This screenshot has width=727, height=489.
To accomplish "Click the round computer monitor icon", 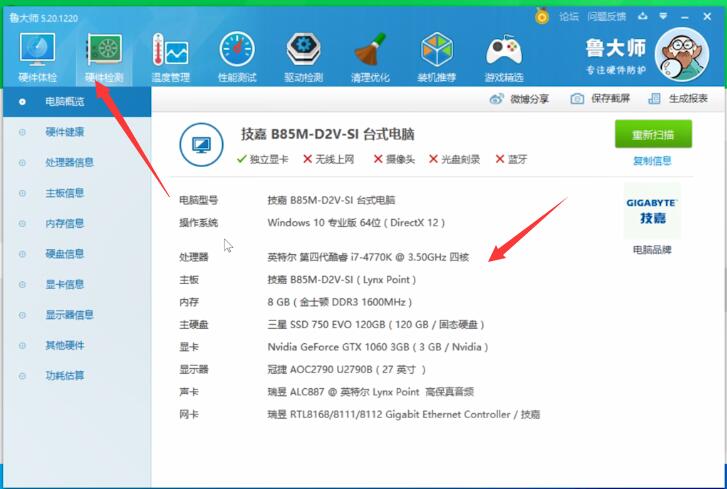I will click(201, 145).
